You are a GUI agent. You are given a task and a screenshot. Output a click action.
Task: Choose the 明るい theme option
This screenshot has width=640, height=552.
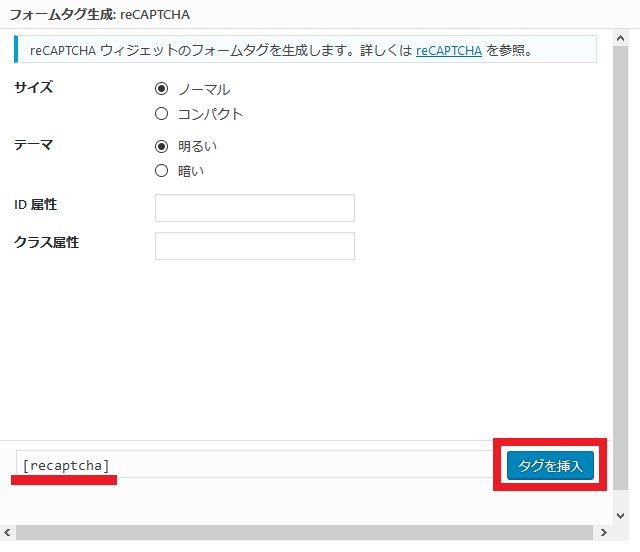[162, 146]
